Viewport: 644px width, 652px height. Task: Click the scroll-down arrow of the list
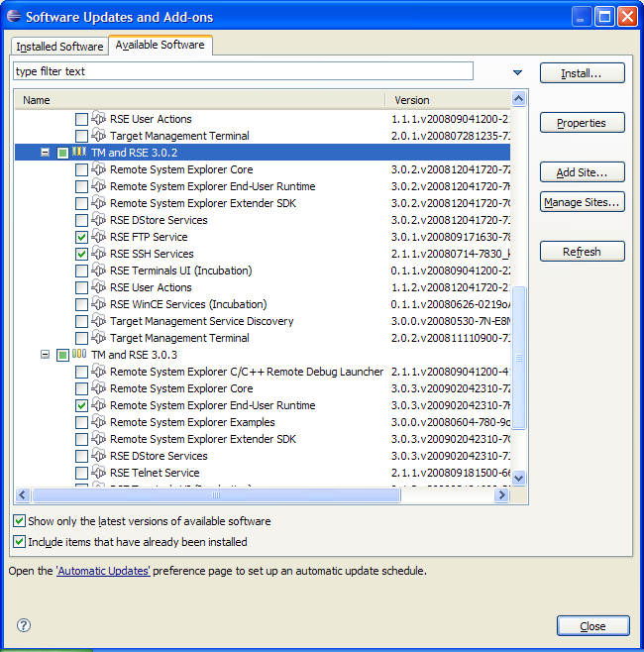coord(518,478)
